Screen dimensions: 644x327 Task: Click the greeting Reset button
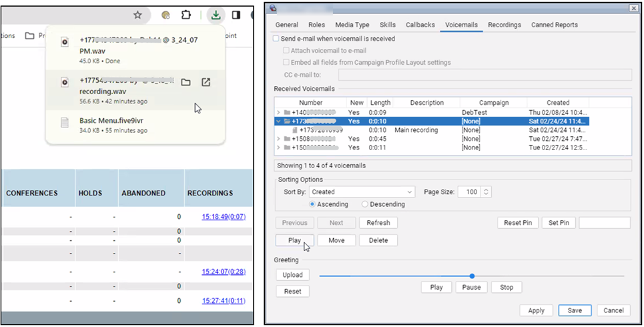(292, 291)
